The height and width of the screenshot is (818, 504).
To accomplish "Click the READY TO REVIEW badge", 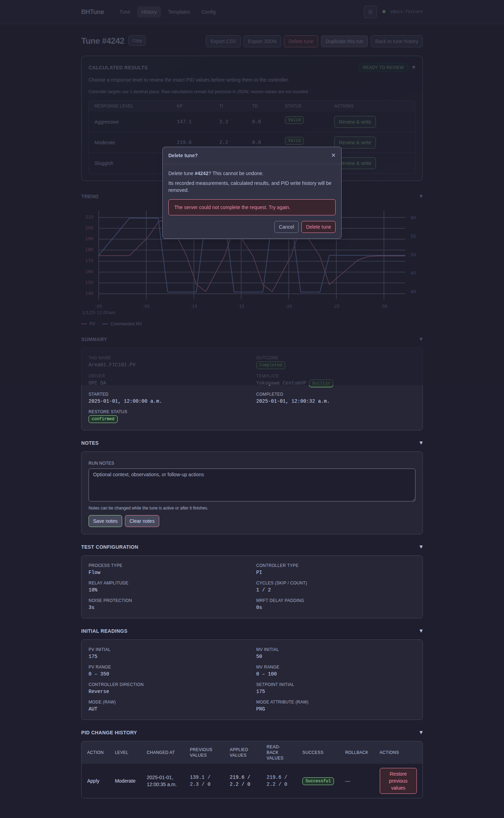I will 383,68.
